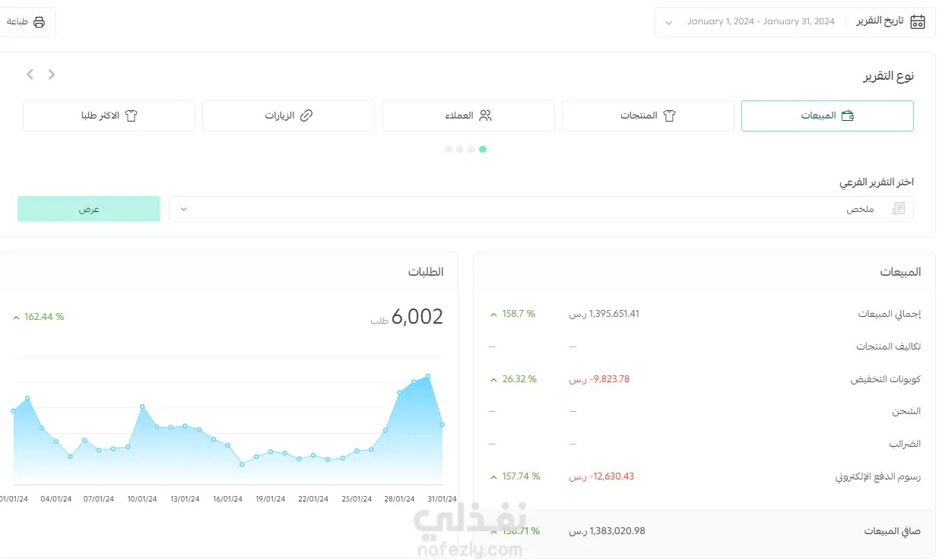The height and width of the screenshot is (560, 939).
Task: Click the printer icon beside طباعة
Action: (40, 22)
